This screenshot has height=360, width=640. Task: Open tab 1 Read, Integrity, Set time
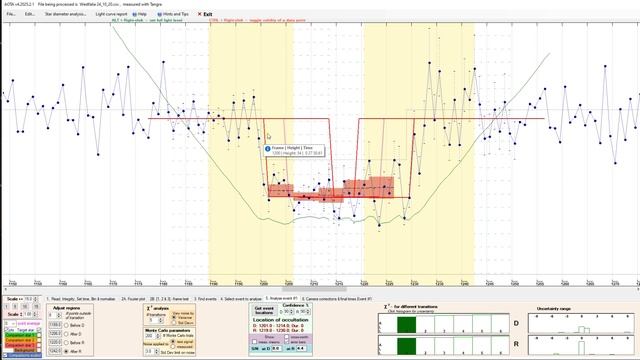pyautogui.click(x=81, y=299)
